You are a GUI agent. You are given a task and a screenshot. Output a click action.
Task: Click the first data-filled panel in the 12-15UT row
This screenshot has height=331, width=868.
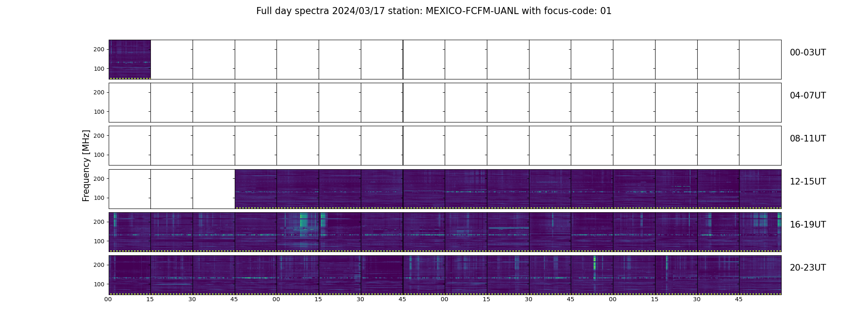pos(256,189)
